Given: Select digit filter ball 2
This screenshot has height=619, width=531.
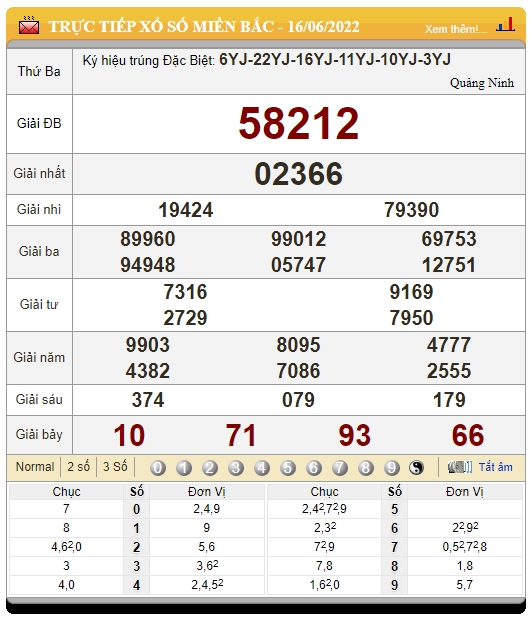Looking at the screenshot, I should 210,468.
